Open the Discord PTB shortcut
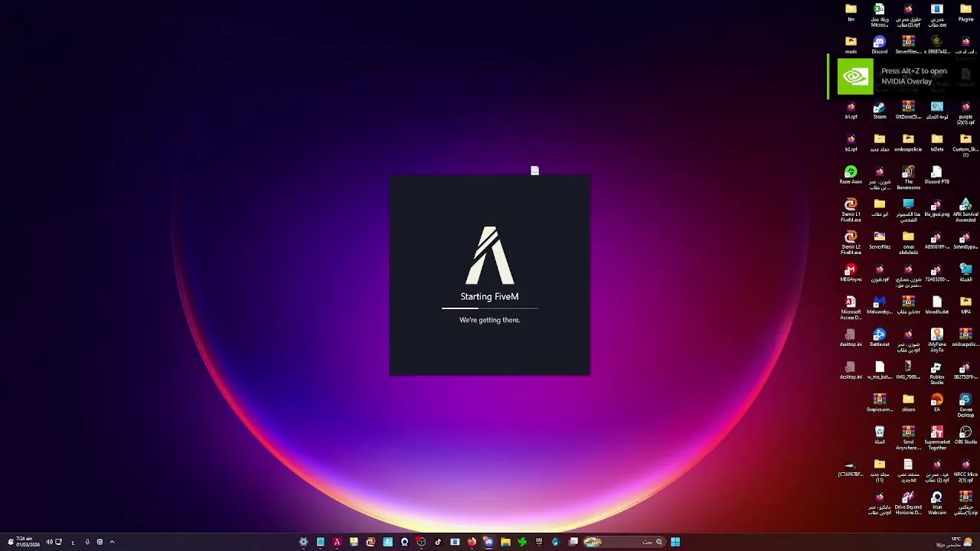The height and width of the screenshot is (551, 980). coord(936,175)
